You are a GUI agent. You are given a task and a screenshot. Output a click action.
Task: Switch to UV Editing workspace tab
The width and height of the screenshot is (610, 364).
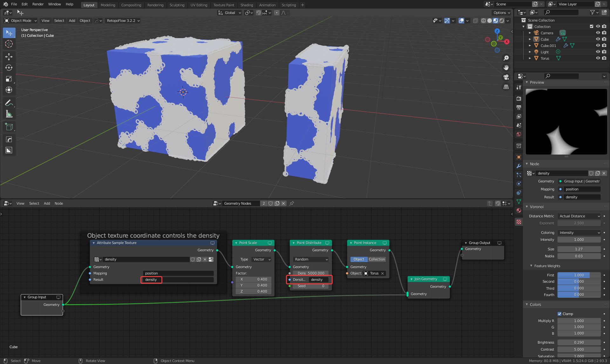(199, 5)
